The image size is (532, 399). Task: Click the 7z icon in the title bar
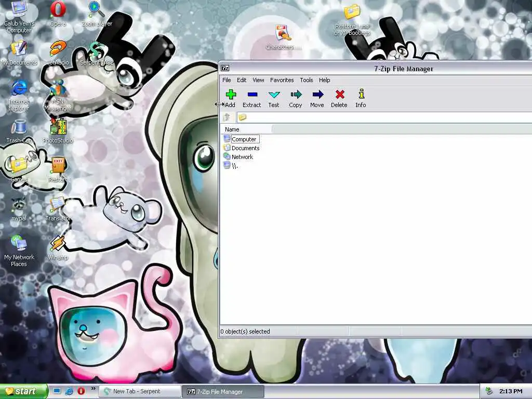[225, 68]
